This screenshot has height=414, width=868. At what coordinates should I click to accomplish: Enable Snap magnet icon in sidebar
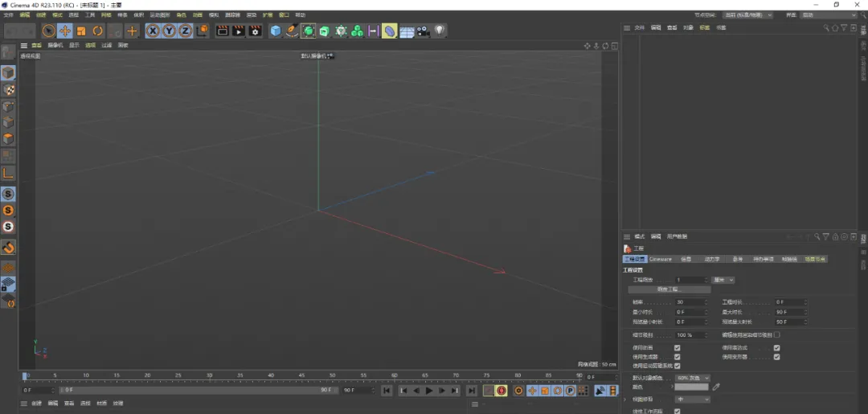click(x=8, y=247)
